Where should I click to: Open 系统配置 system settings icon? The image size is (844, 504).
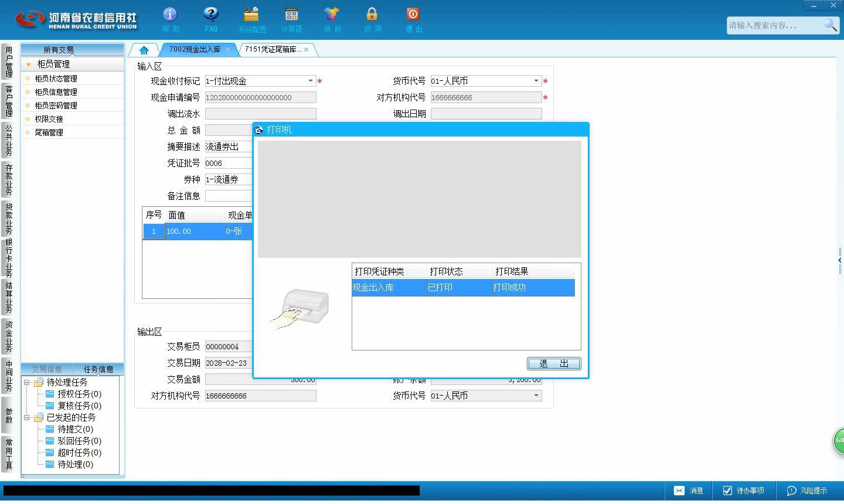(251, 14)
